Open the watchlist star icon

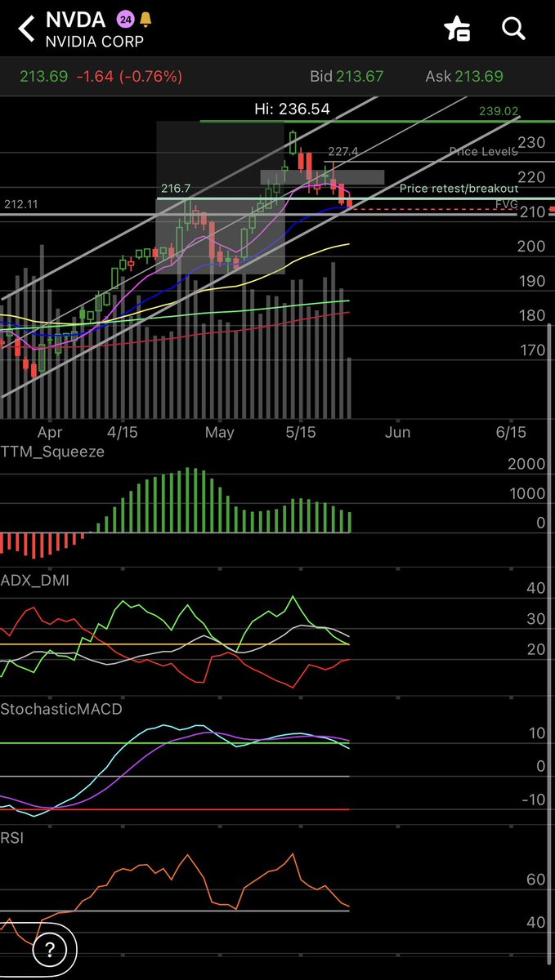456,29
